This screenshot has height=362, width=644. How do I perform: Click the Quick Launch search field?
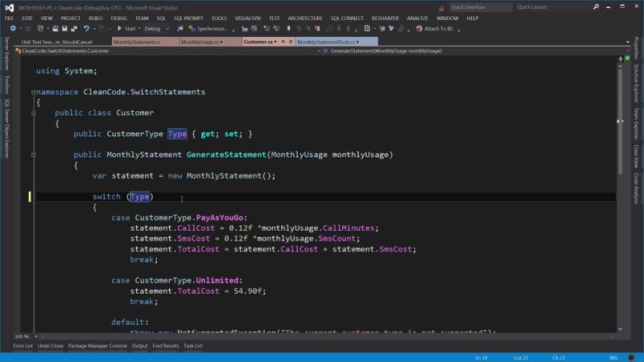(552, 7)
